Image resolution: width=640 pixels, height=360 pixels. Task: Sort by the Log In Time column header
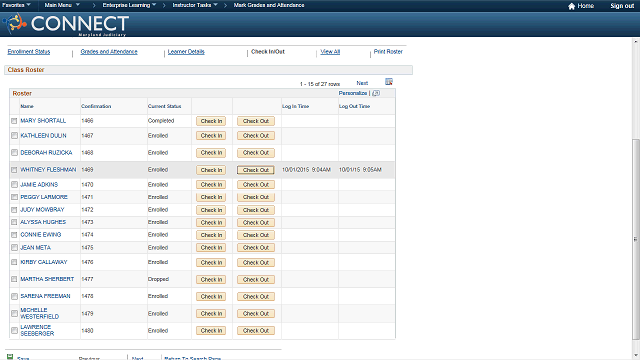tap(296, 106)
